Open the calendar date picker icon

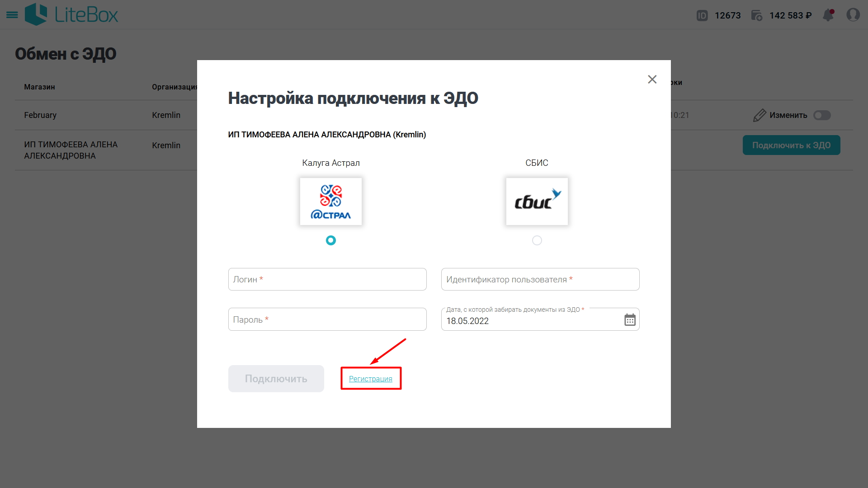coord(630,320)
